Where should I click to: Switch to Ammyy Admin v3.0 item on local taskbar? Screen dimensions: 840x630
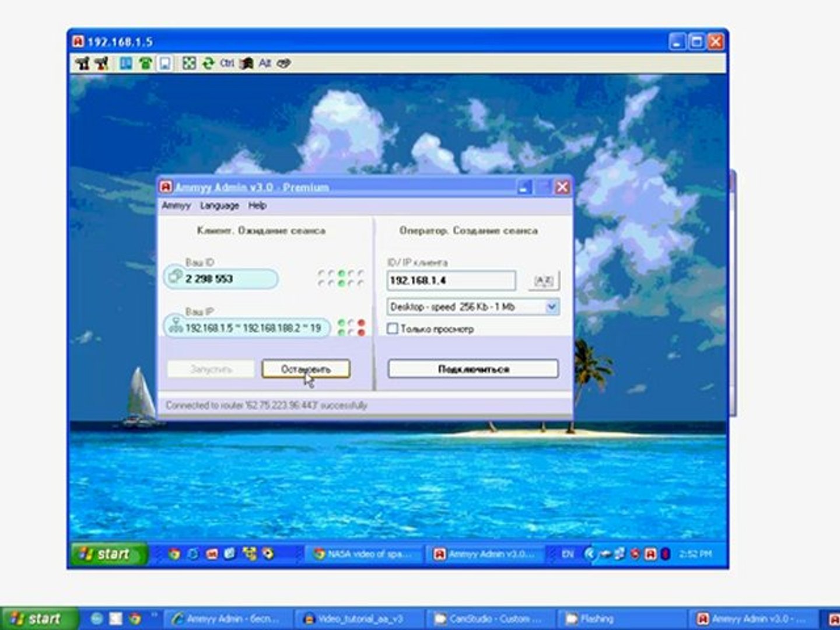pyautogui.click(x=752, y=619)
